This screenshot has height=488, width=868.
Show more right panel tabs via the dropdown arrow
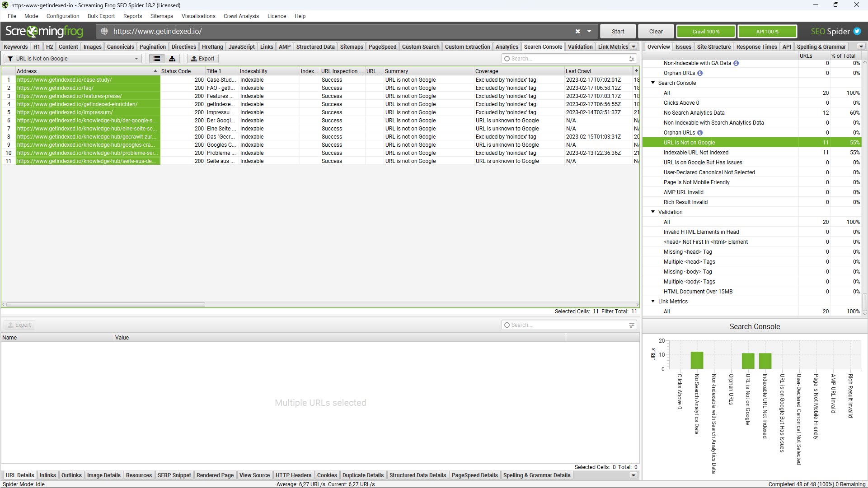[x=861, y=46]
